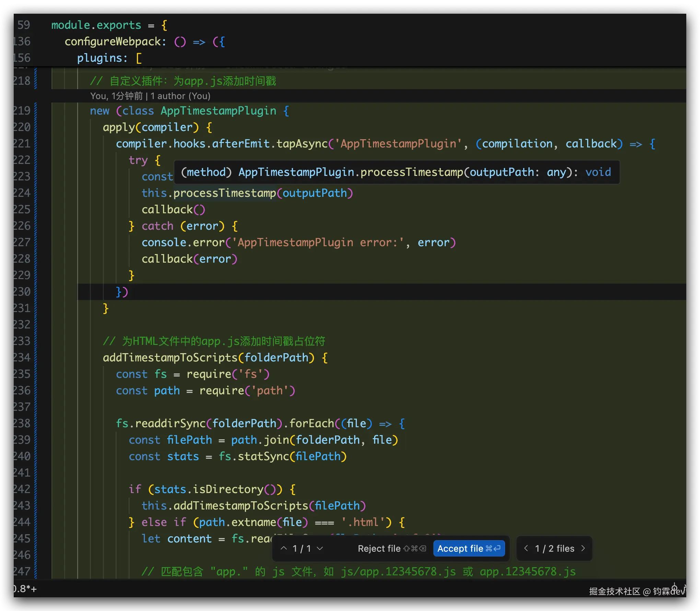Screen dimensions: 700x611
Task: Click line number 238 in gutter
Action: click(x=22, y=423)
